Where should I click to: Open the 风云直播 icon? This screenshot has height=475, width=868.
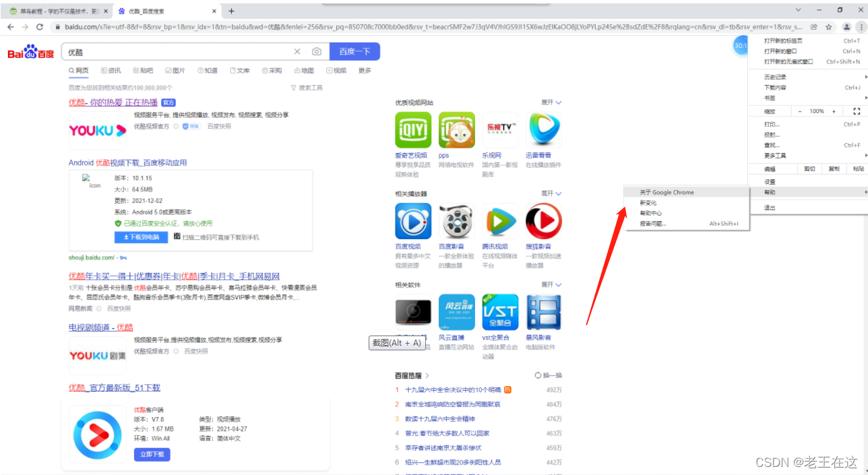456,312
